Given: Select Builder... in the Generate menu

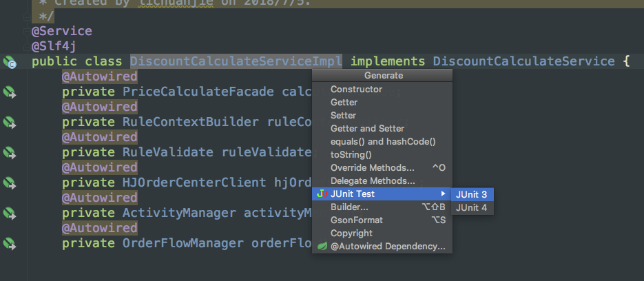Looking at the screenshot, I should pyautogui.click(x=382, y=207).
